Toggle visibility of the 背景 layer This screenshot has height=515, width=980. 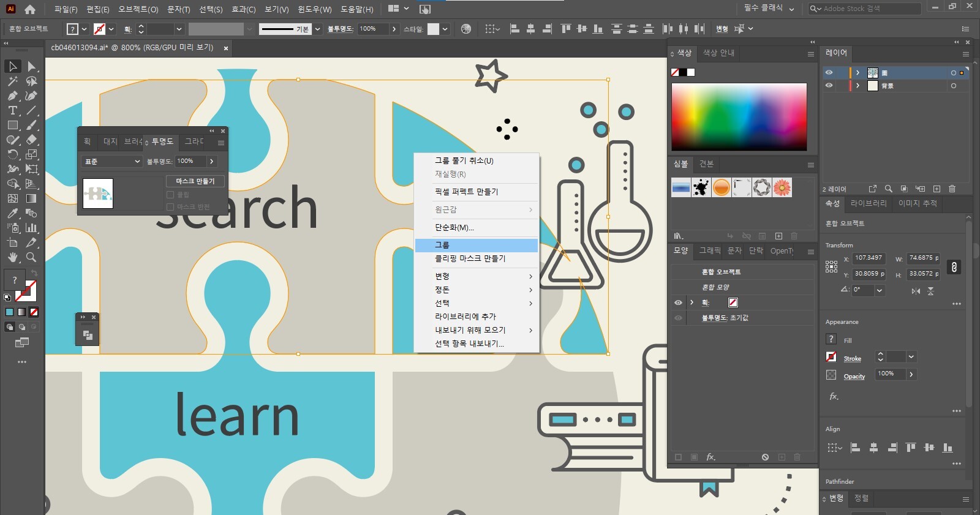click(x=829, y=86)
